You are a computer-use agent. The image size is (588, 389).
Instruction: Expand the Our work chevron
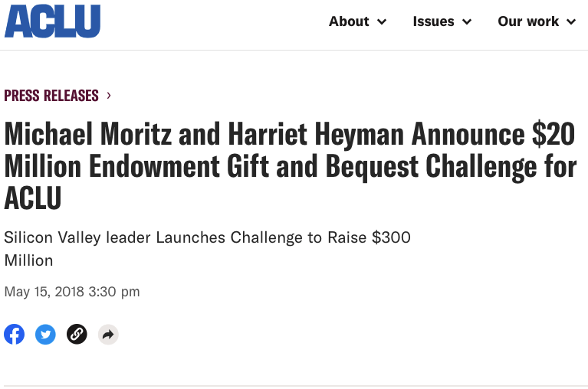571,22
